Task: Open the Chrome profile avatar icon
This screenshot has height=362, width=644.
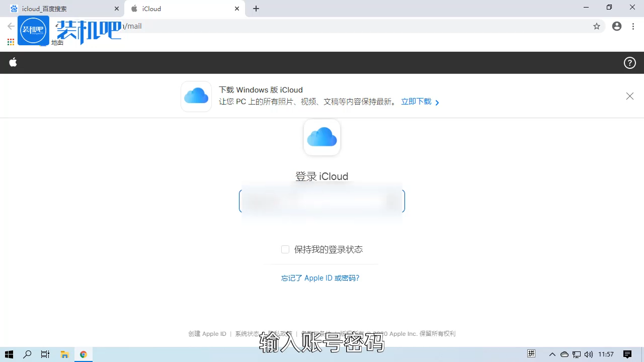Action: pyautogui.click(x=616, y=26)
